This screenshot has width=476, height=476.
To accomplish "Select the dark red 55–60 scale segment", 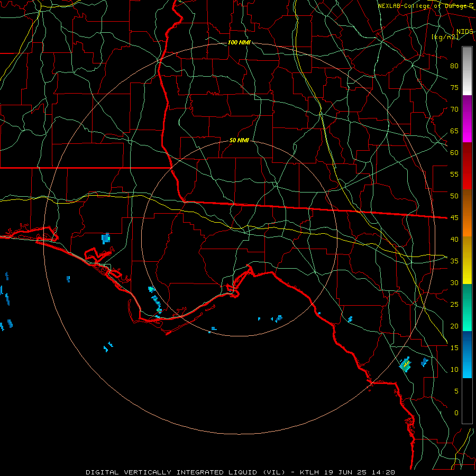I will coord(467,166).
